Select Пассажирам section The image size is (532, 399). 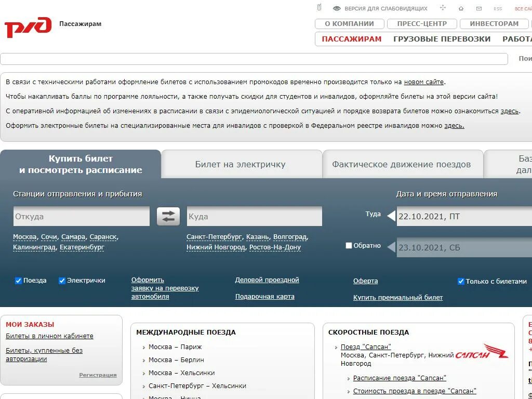352,39
